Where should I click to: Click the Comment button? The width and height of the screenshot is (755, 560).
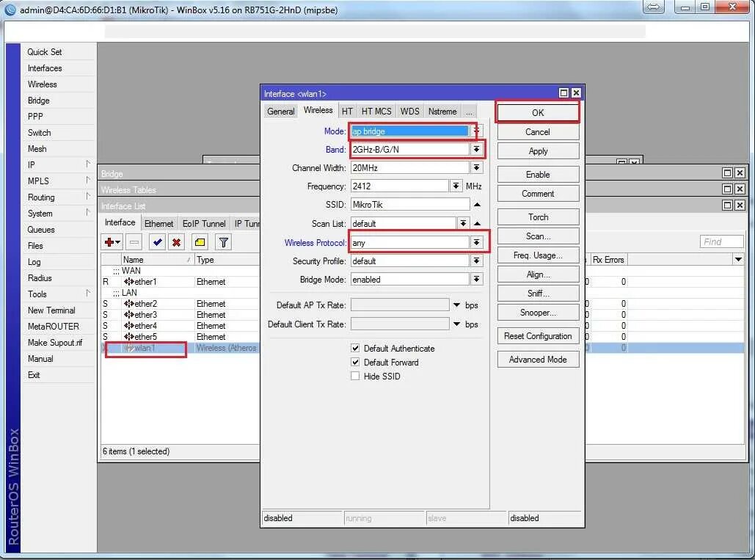538,194
